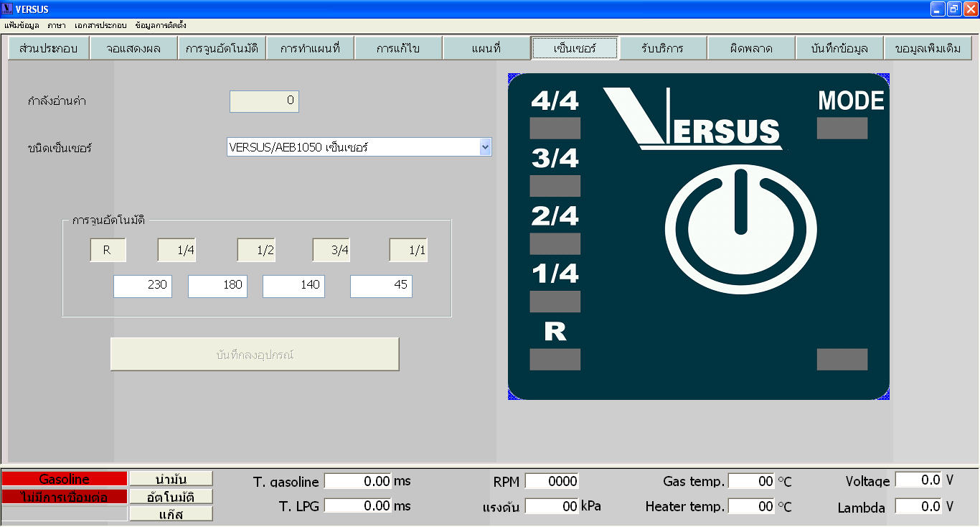Click the 2/4 level LED indicator
The height and width of the screenshot is (527, 980).
pos(555,244)
